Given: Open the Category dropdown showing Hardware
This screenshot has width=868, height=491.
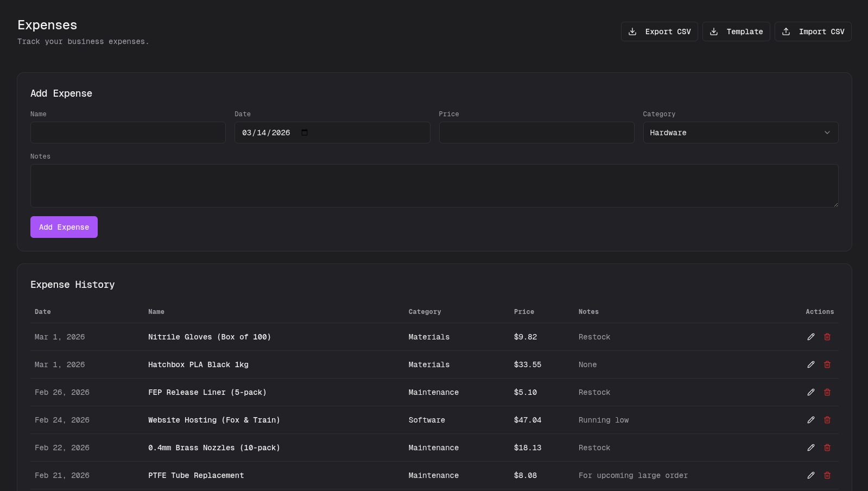Looking at the screenshot, I should 740,133.
